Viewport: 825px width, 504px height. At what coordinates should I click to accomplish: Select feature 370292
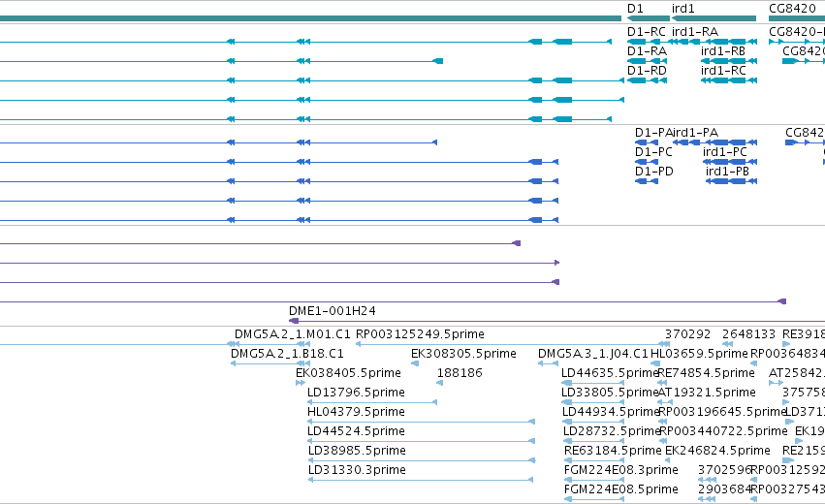687,334
